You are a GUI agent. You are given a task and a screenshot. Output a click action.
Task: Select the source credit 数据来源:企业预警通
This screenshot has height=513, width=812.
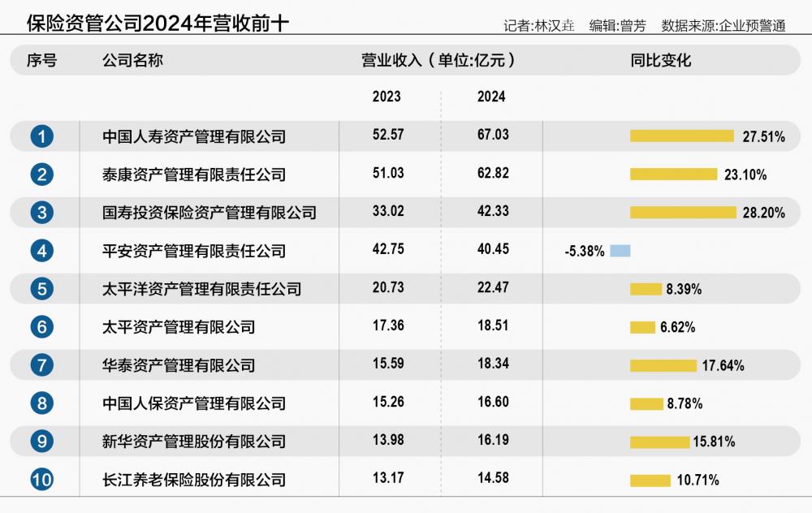point(723,26)
